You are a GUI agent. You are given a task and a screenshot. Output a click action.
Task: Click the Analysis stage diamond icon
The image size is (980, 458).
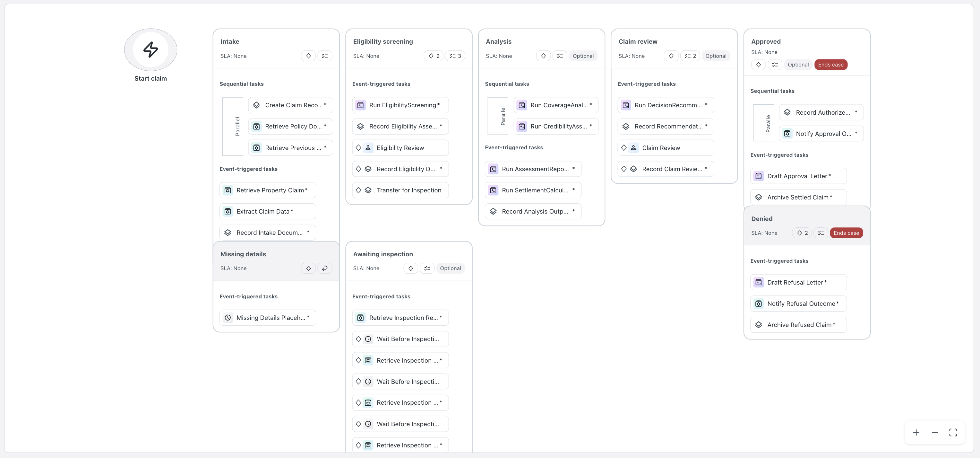[544, 56]
